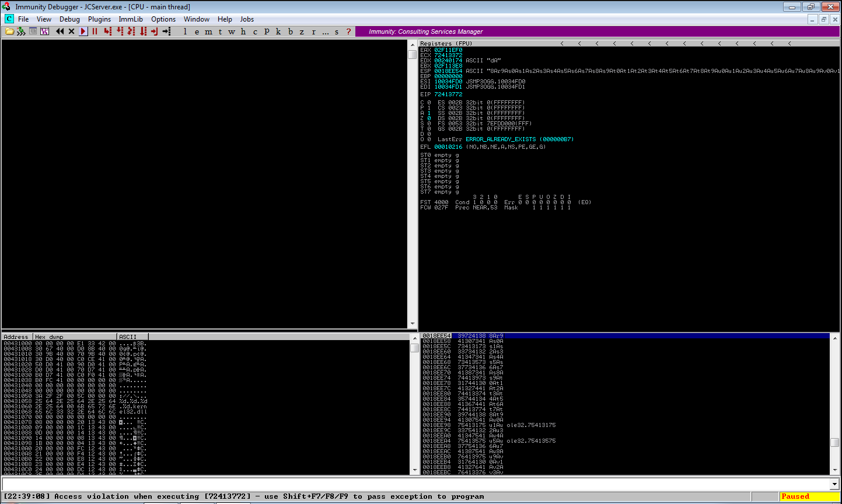Click the purple grid graph toolbar icon
The width and height of the screenshot is (842, 504).
point(44,32)
